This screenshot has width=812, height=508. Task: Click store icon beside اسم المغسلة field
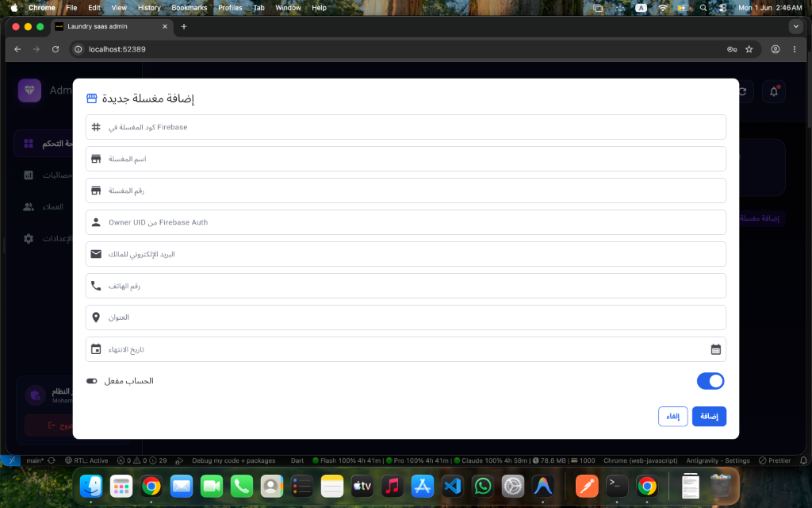tap(96, 159)
